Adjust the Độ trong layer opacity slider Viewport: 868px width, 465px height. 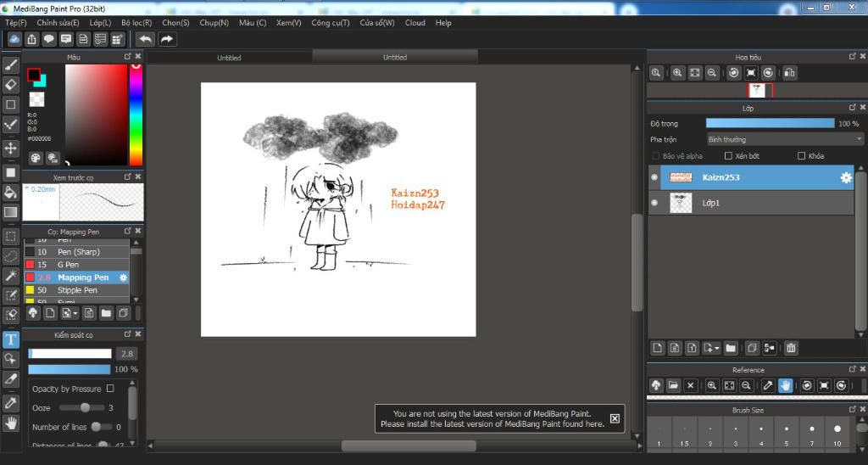click(x=770, y=124)
